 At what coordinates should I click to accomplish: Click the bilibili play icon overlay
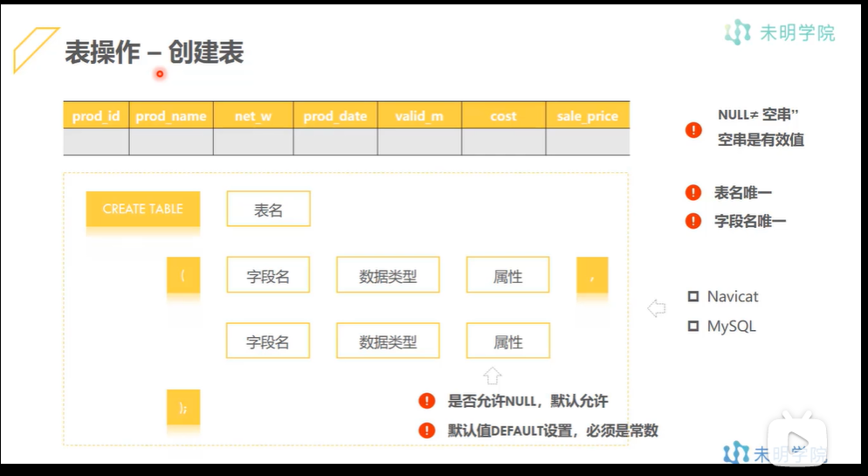click(797, 439)
